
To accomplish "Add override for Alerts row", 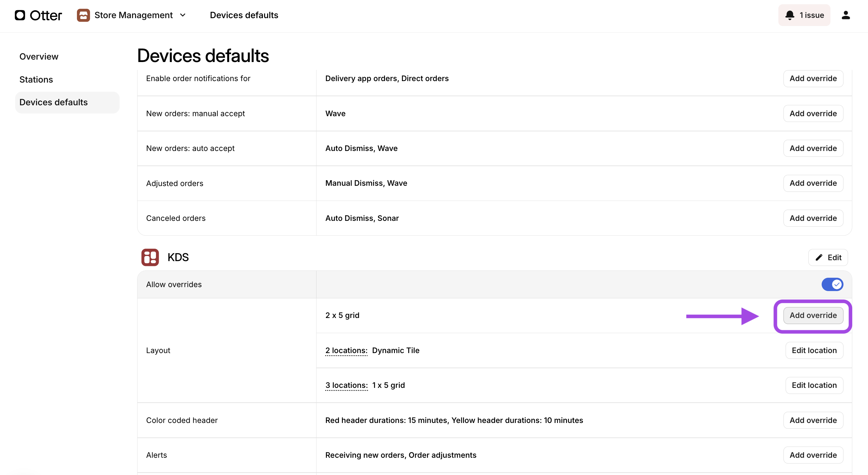I will coord(813,455).
